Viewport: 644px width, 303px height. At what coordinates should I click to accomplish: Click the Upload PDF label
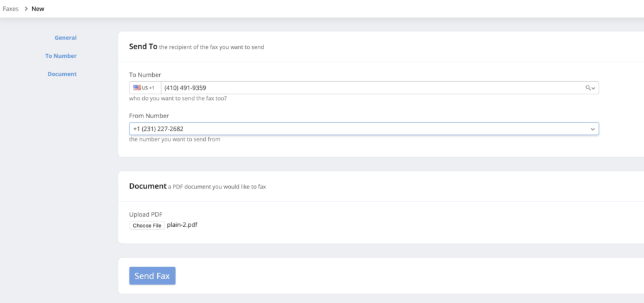coord(146,214)
